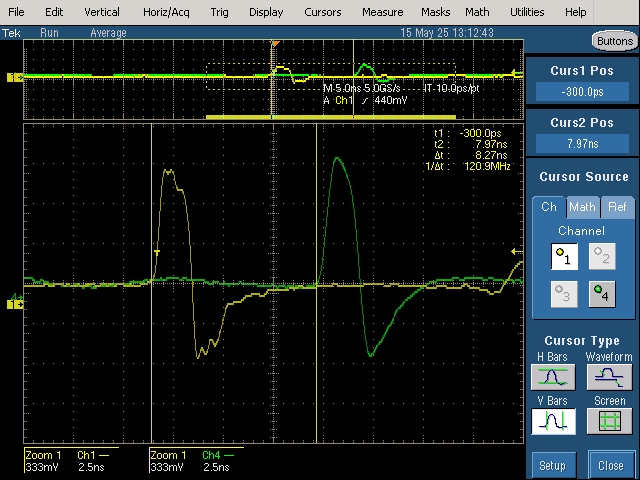Click the t2 7.97ns readout
The height and width of the screenshot is (480, 640).
471,144
